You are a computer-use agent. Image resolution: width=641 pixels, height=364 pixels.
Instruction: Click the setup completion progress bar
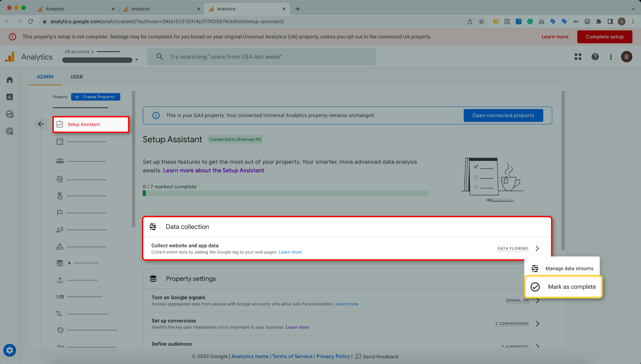(x=286, y=193)
